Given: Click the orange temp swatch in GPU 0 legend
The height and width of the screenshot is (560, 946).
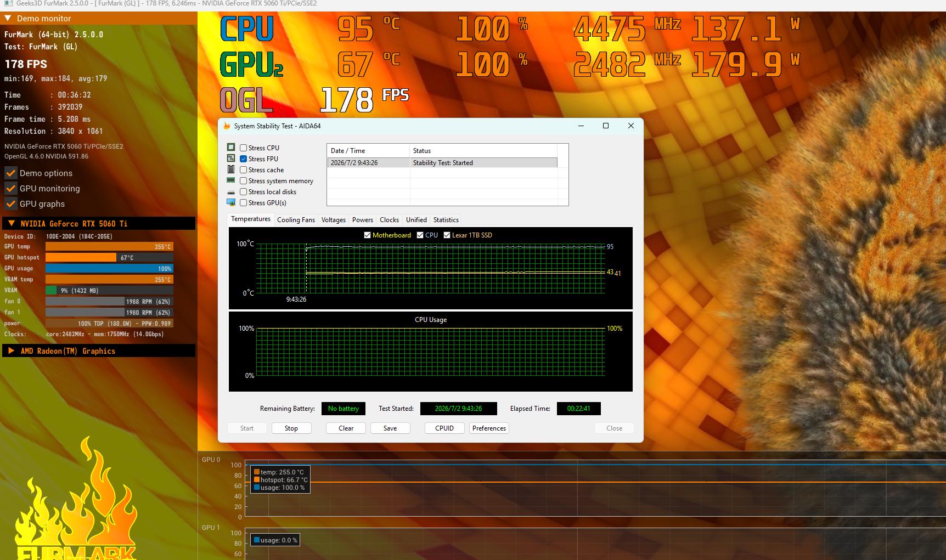Looking at the screenshot, I should point(257,472).
